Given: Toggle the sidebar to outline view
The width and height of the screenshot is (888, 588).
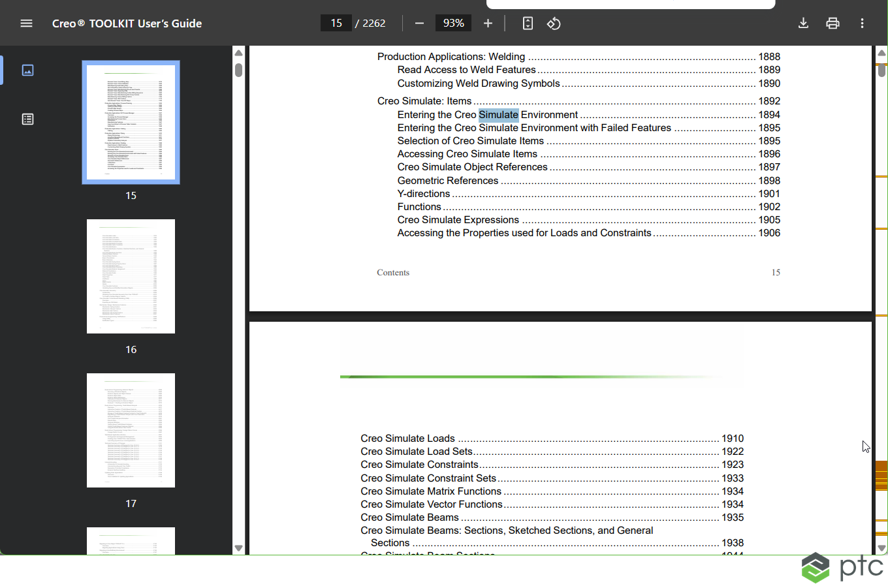Looking at the screenshot, I should tap(27, 119).
